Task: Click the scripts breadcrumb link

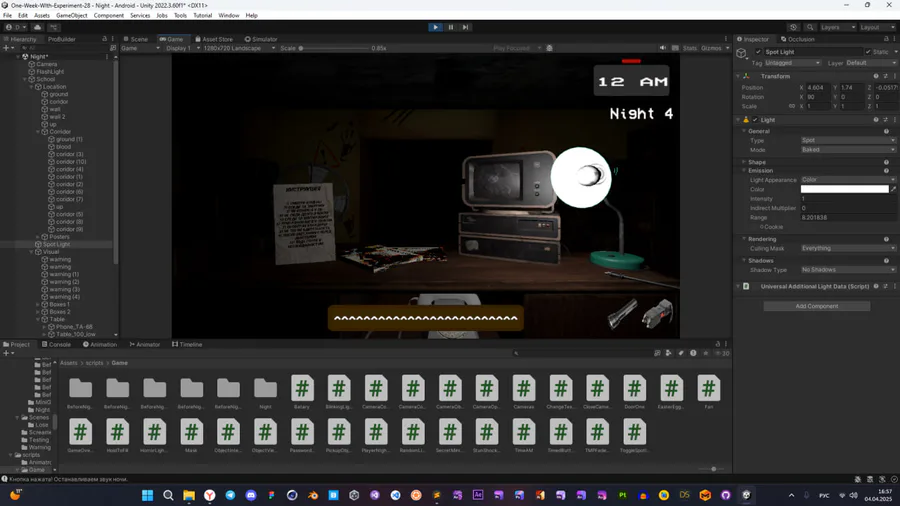Action: pos(94,363)
